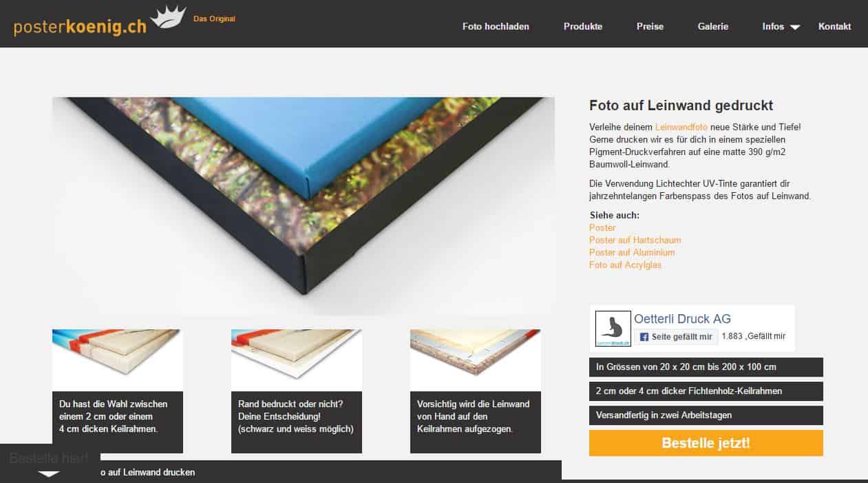Click the Oetterli Druck AG page title
This screenshot has width=868, height=483.
point(682,319)
